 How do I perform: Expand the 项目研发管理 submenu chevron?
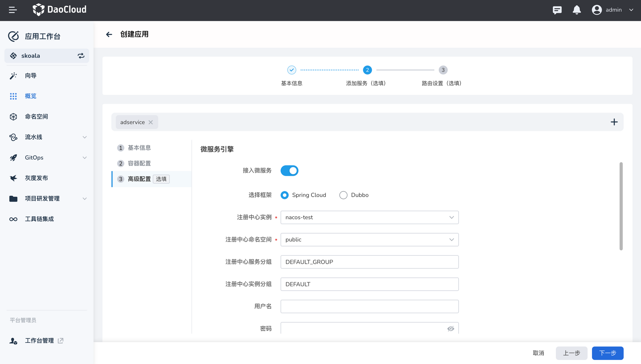[85, 199]
